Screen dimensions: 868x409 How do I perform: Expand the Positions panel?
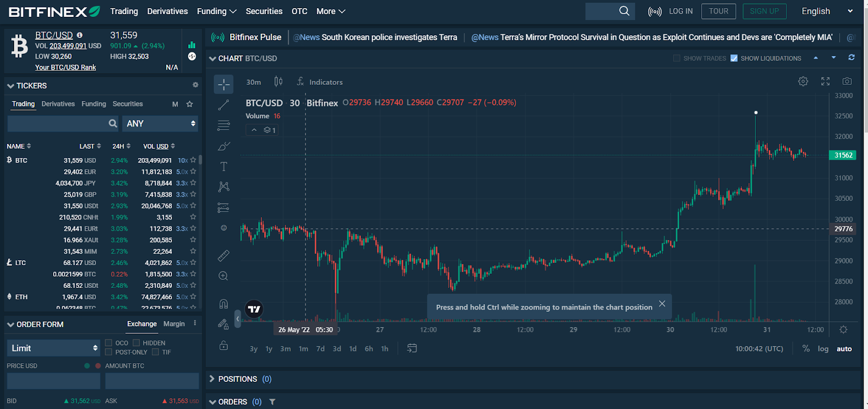point(212,379)
